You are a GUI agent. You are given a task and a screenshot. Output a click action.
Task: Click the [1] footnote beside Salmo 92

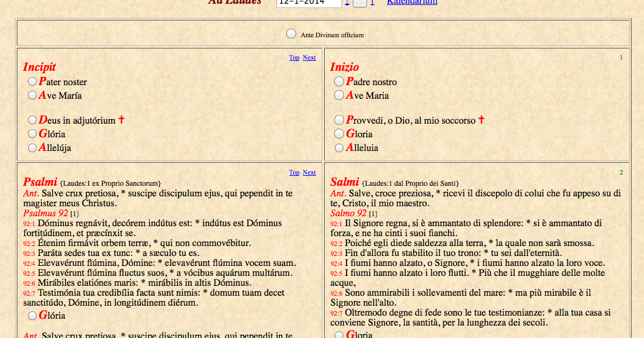click(373, 214)
